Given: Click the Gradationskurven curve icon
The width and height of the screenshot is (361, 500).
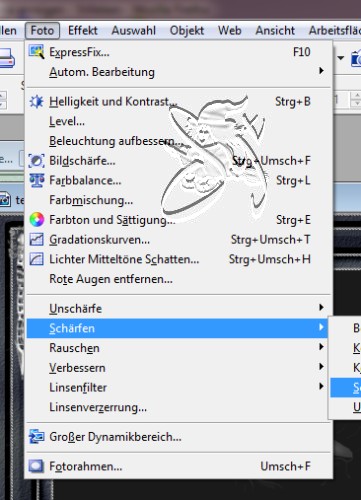Looking at the screenshot, I should (x=36, y=239).
